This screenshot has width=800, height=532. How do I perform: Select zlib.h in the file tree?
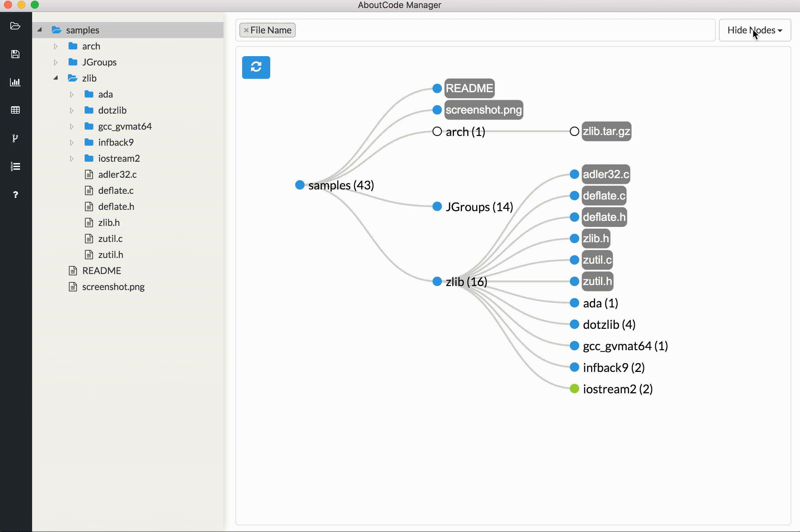109,223
